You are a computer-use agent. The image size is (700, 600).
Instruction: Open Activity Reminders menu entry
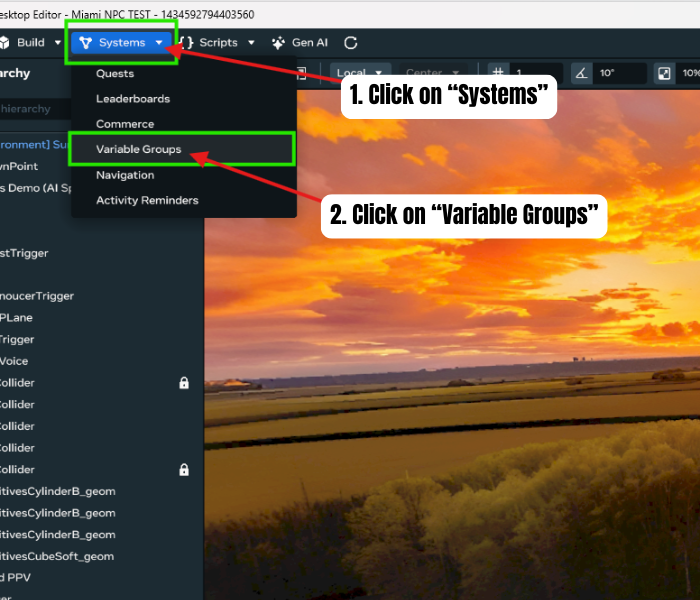pyautogui.click(x=147, y=200)
